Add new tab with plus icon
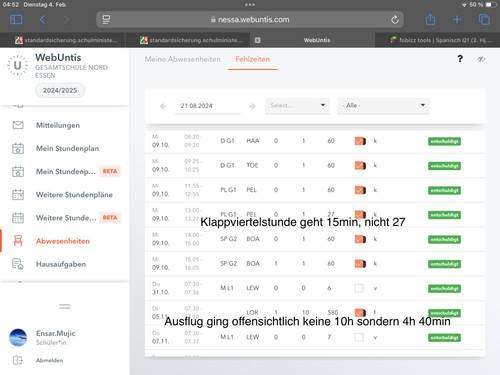500x375 pixels. [457, 20]
